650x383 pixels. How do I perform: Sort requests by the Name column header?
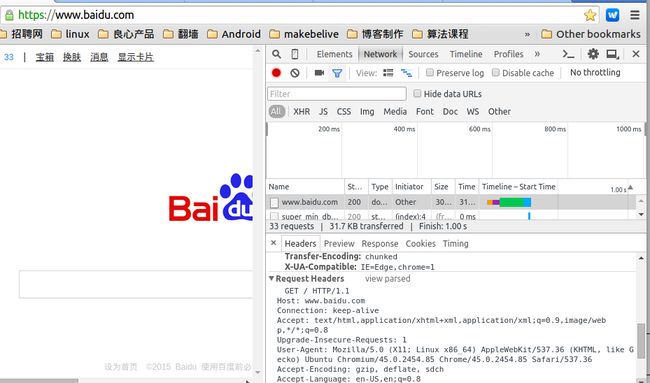[305, 187]
